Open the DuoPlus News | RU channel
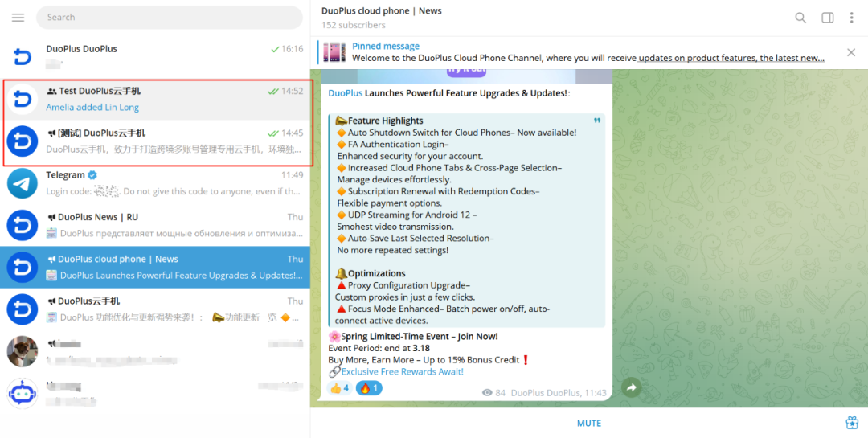 (155, 225)
